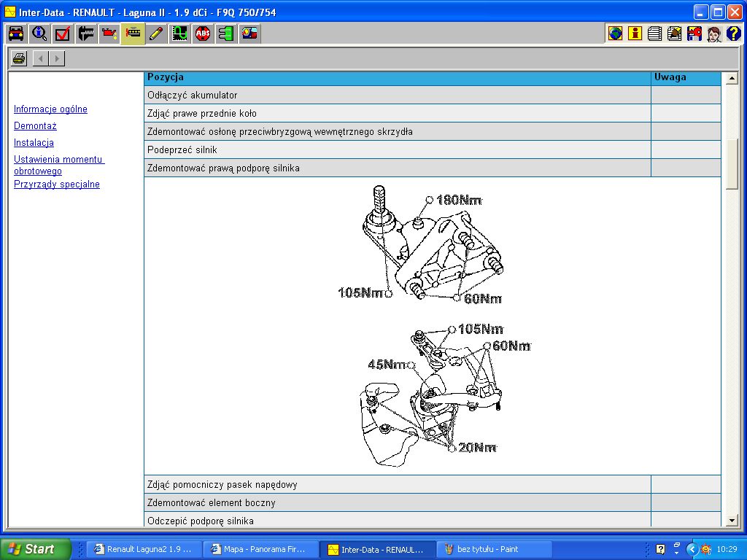Open the yellow information icon

(x=635, y=34)
